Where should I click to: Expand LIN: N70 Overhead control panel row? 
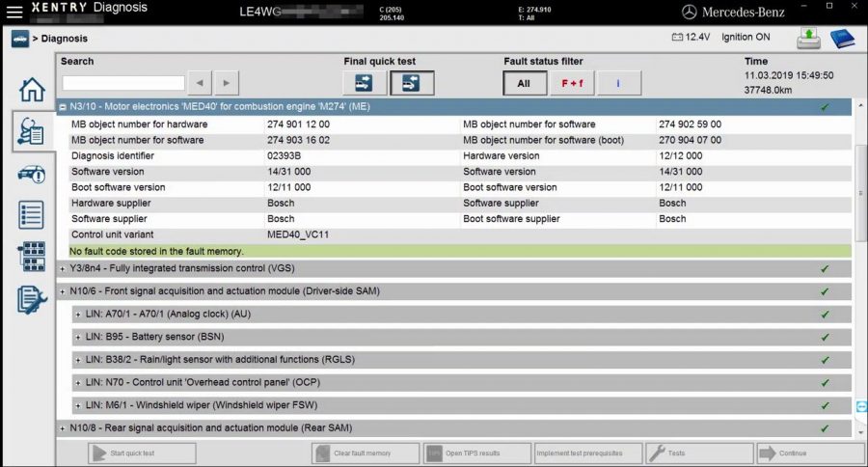[x=78, y=383]
